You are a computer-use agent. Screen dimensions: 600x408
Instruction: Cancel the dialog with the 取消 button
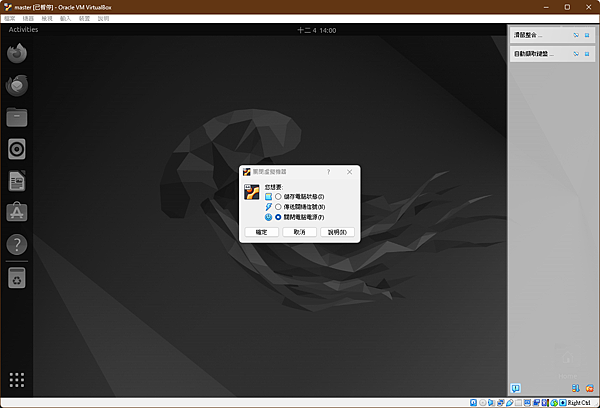pyautogui.click(x=299, y=232)
